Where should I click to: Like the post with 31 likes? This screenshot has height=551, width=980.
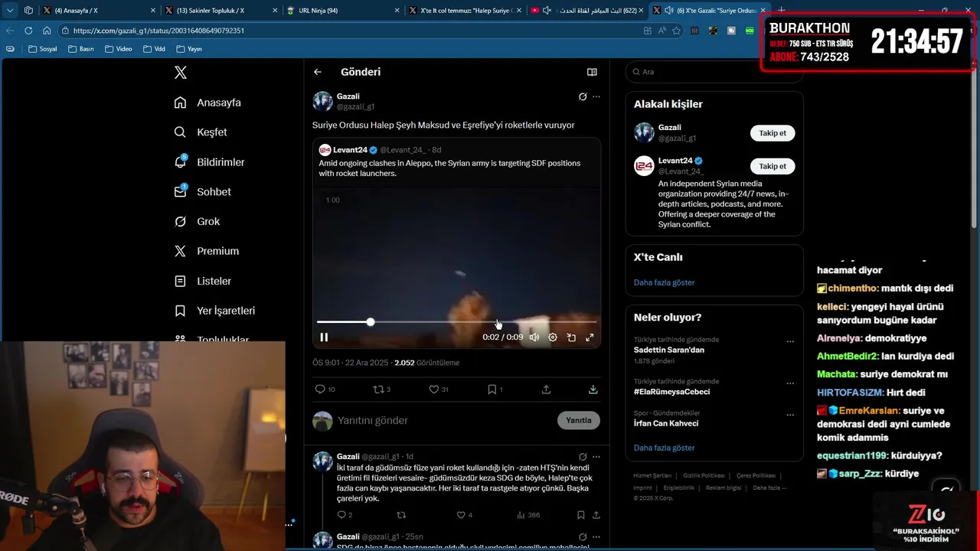(x=439, y=390)
